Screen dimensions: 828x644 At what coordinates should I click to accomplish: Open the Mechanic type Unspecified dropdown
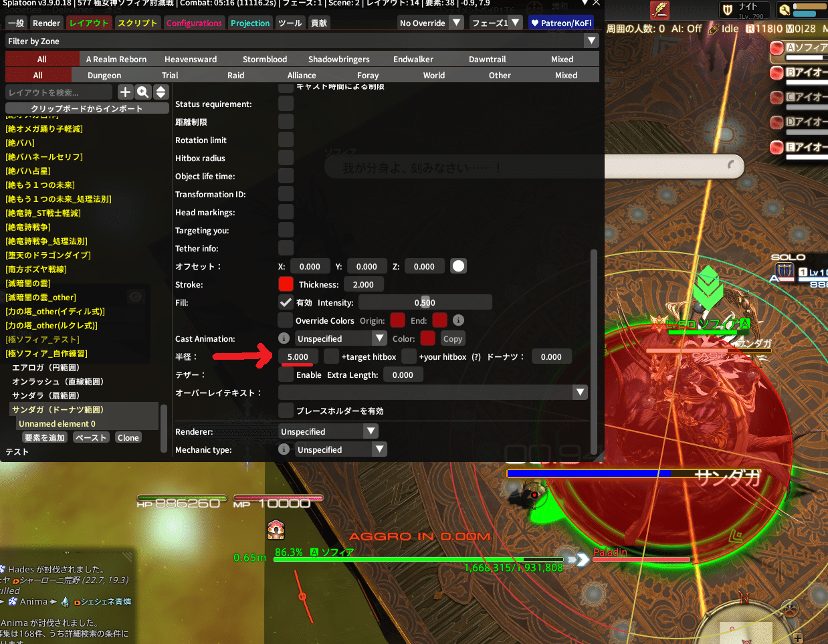[x=341, y=449]
